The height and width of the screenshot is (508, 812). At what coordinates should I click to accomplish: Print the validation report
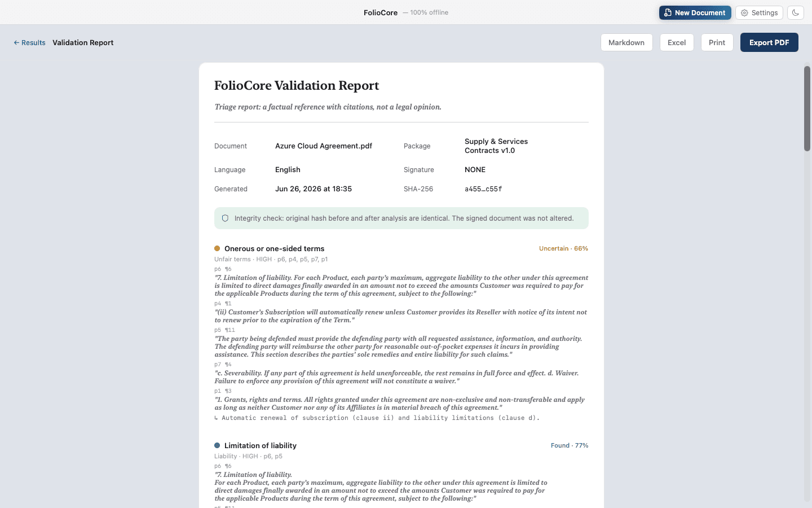(717, 42)
